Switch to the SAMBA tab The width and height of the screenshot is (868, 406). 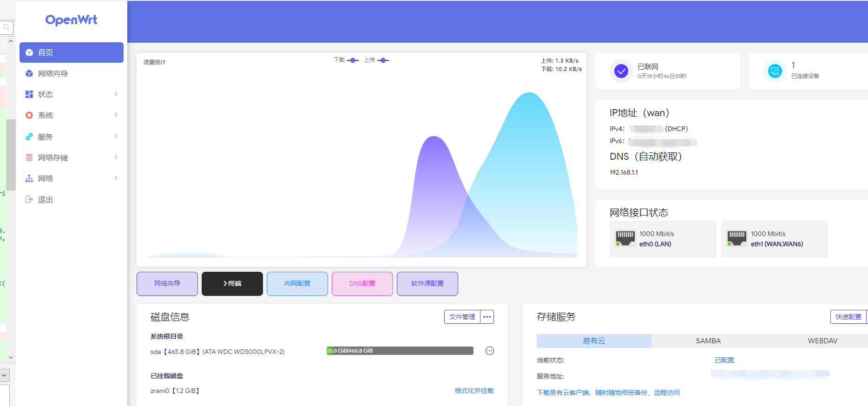point(708,341)
